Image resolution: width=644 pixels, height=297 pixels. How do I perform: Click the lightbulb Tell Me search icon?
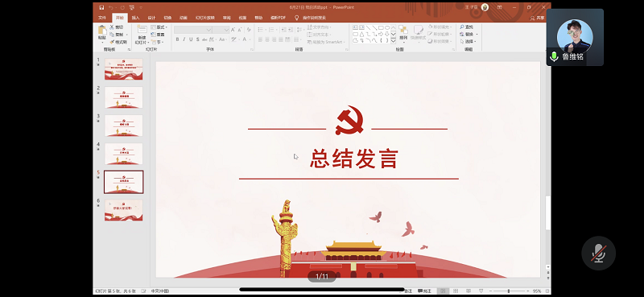coord(296,18)
